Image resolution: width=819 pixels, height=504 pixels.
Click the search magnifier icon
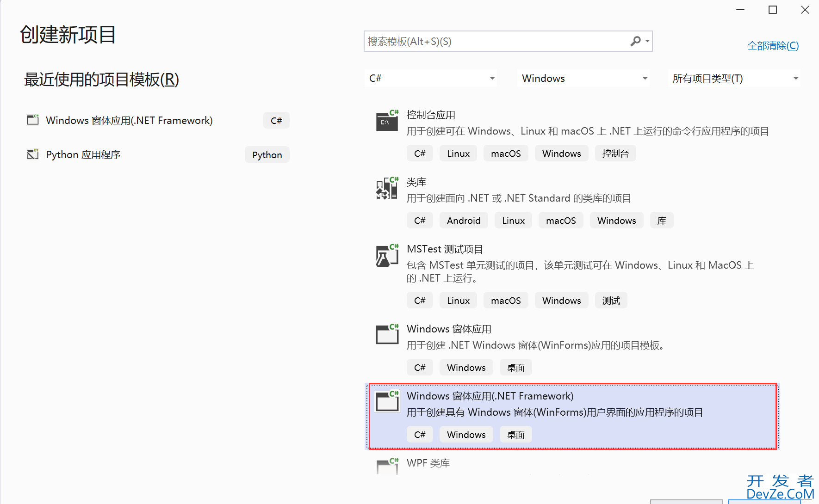click(x=635, y=41)
